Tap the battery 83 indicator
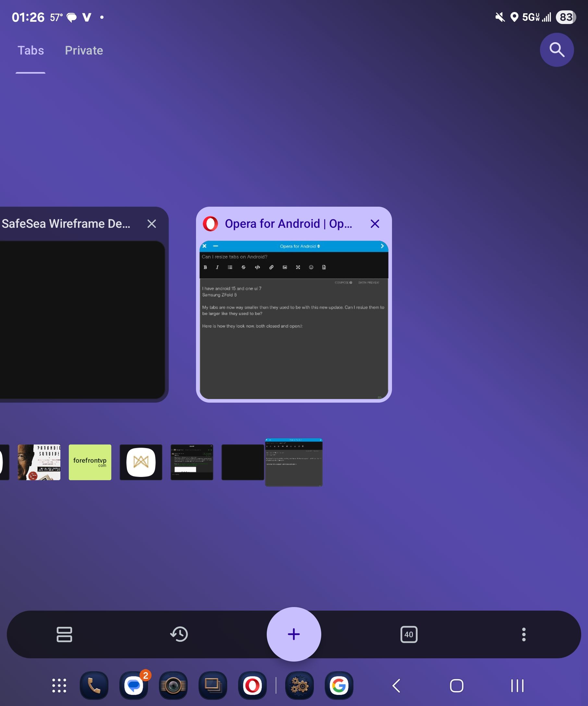The width and height of the screenshot is (588, 706). point(566,17)
